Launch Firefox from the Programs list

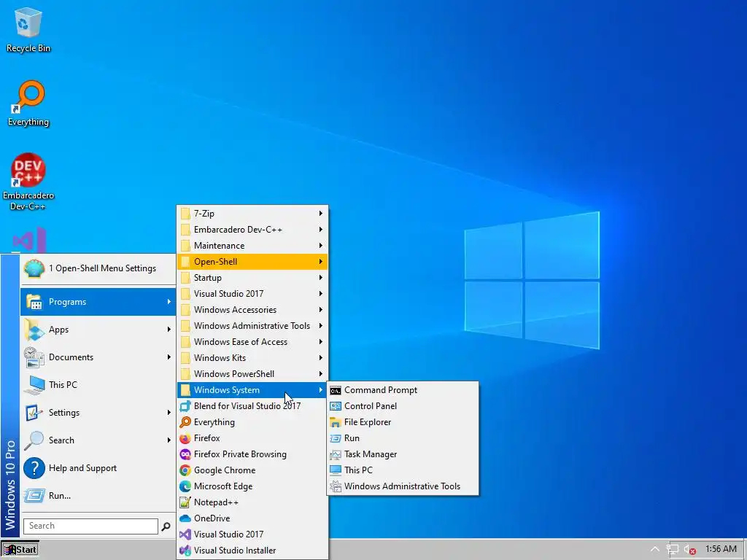[x=252, y=438]
